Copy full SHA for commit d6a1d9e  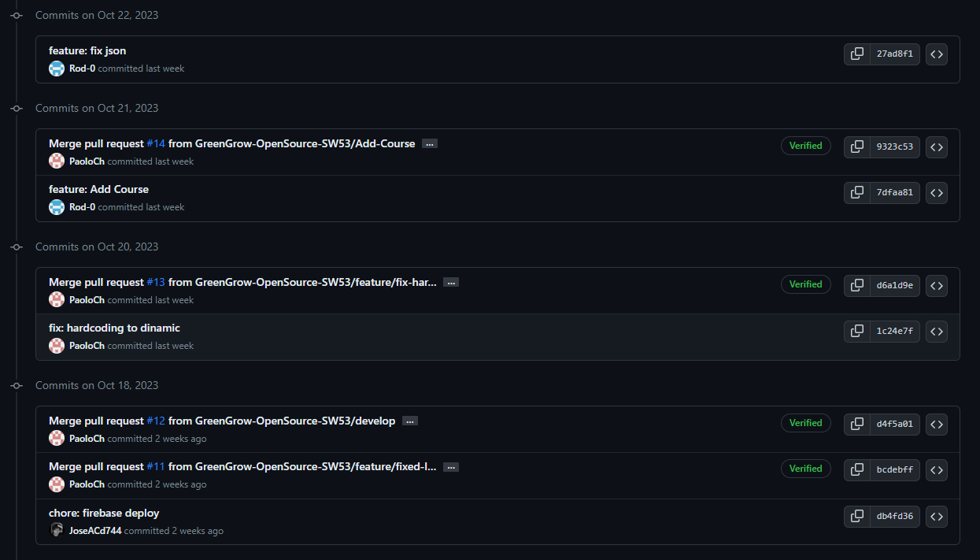(x=857, y=286)
